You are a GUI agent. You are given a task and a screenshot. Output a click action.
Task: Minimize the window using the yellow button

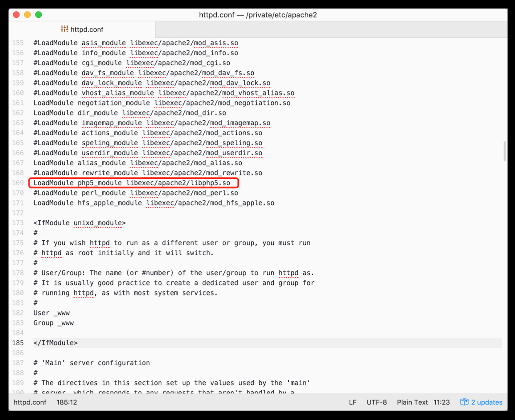(27, 15)
